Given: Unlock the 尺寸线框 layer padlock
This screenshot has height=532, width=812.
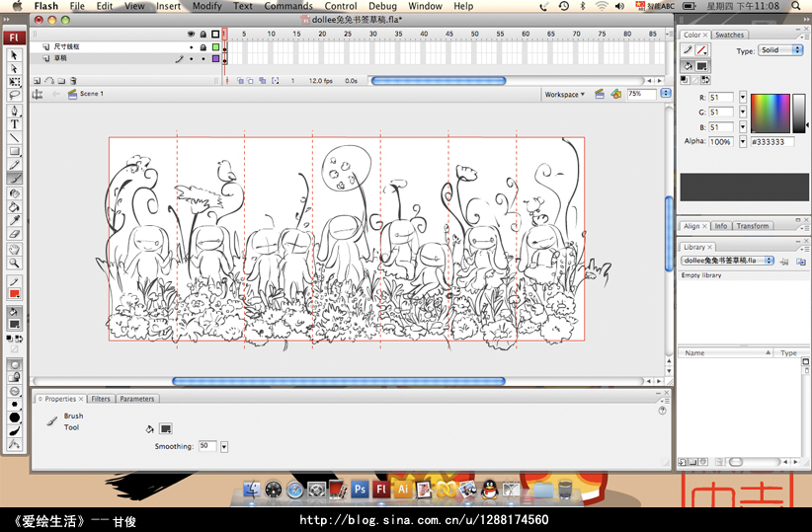Looking at the screenshot, I should click(203, 47).
